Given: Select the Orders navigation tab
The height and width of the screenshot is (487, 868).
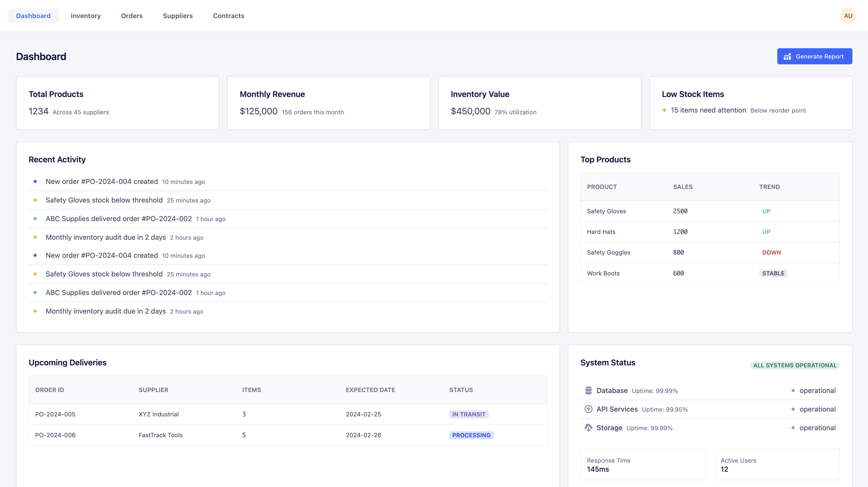Looking at the screenshot, I should coord(132,16).
